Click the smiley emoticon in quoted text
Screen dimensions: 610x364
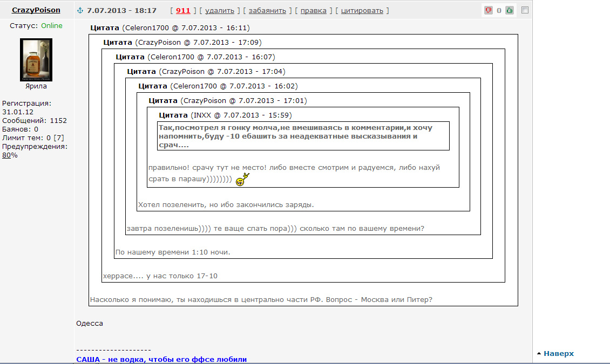242,180
